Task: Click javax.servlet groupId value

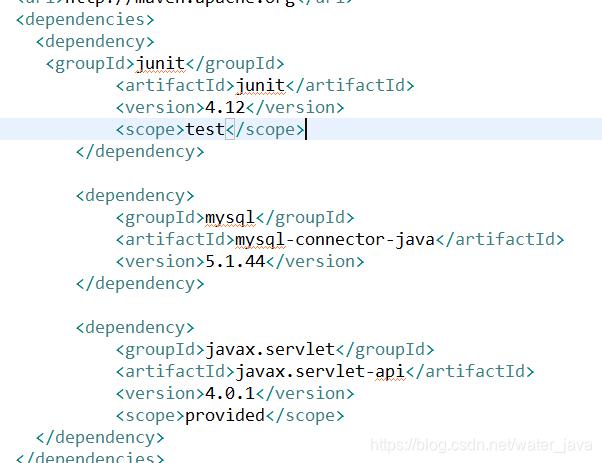Action: pyautogui.click(x=270, y=350)
